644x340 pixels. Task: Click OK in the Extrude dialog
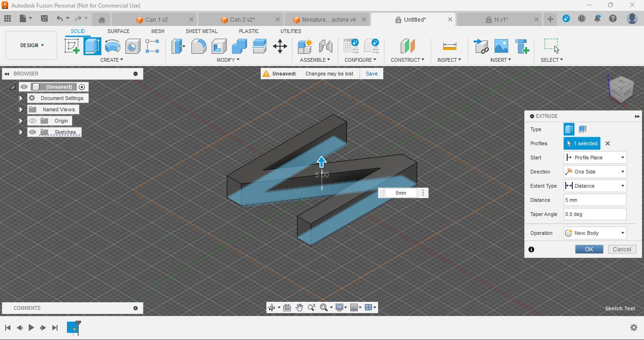tap(589, 249)
